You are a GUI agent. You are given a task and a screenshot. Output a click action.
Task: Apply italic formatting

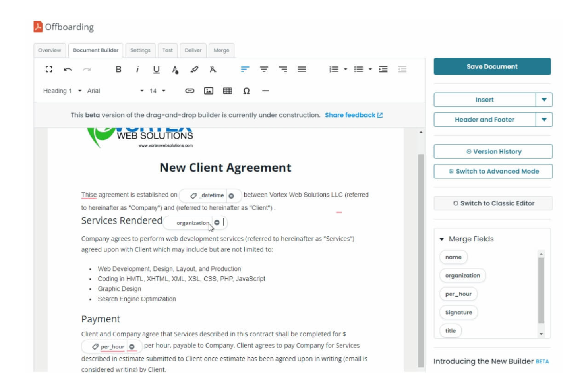point(139,70)
